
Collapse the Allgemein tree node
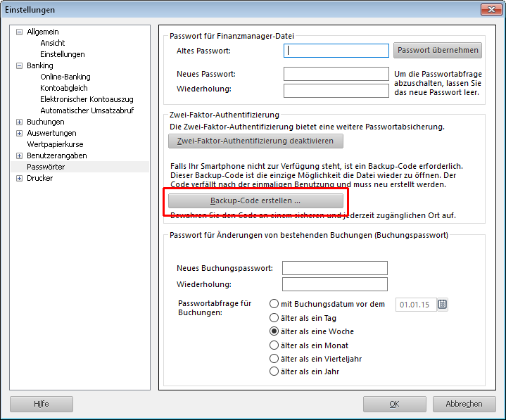pos(19,32)
